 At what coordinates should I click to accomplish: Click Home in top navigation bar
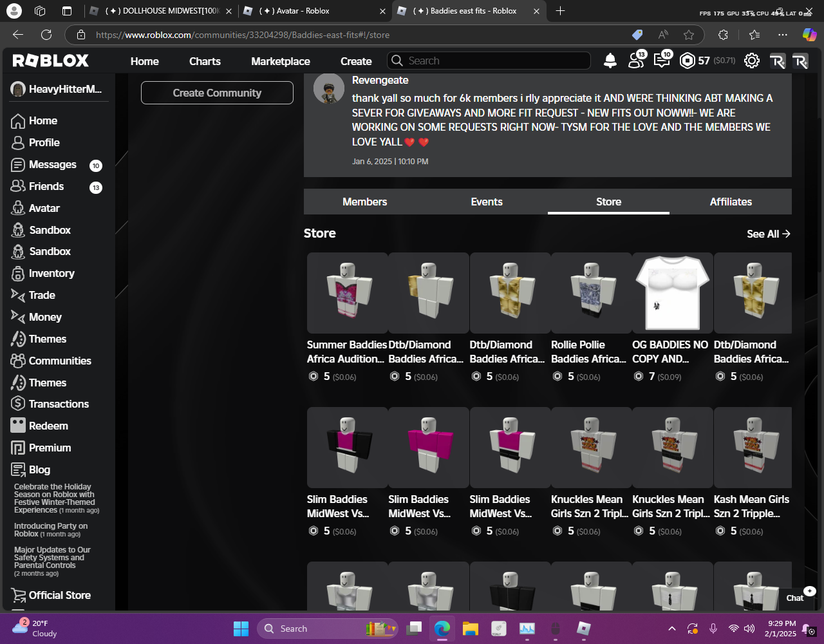[145, 61]
